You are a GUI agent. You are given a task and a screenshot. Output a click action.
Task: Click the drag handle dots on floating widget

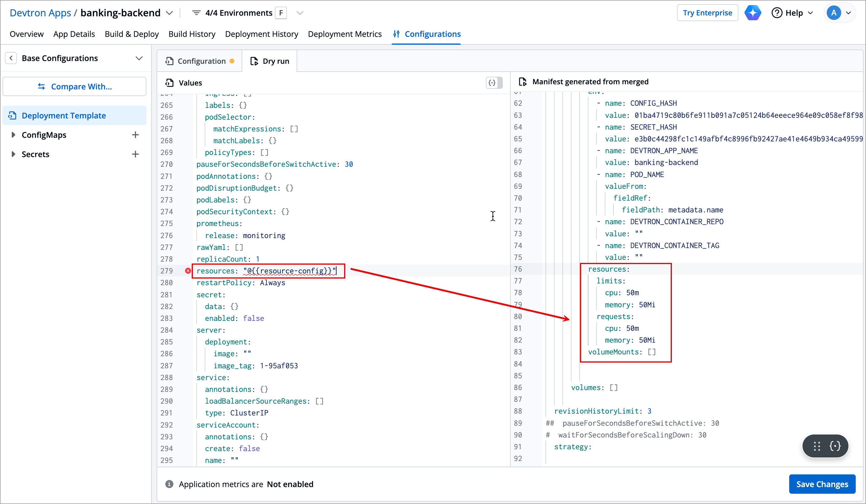[x=817, y=446]
